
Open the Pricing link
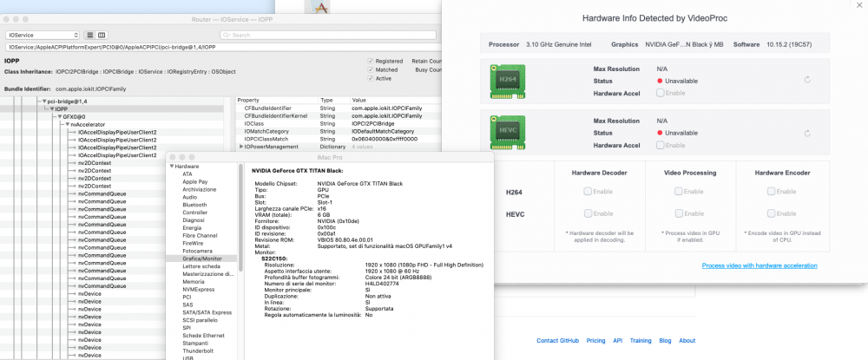pyautogui.click(x=595, y=341)
